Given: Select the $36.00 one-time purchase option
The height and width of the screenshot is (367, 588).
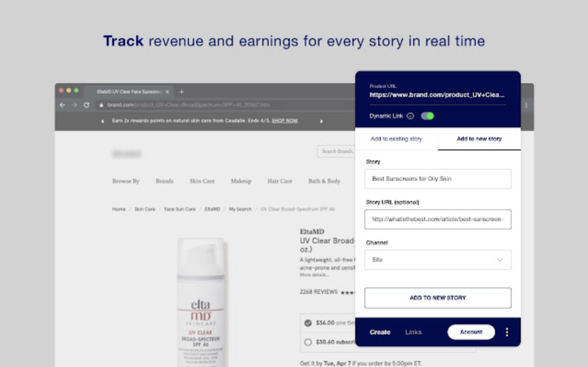Looking at the screenshot, I should pos(308,323).
